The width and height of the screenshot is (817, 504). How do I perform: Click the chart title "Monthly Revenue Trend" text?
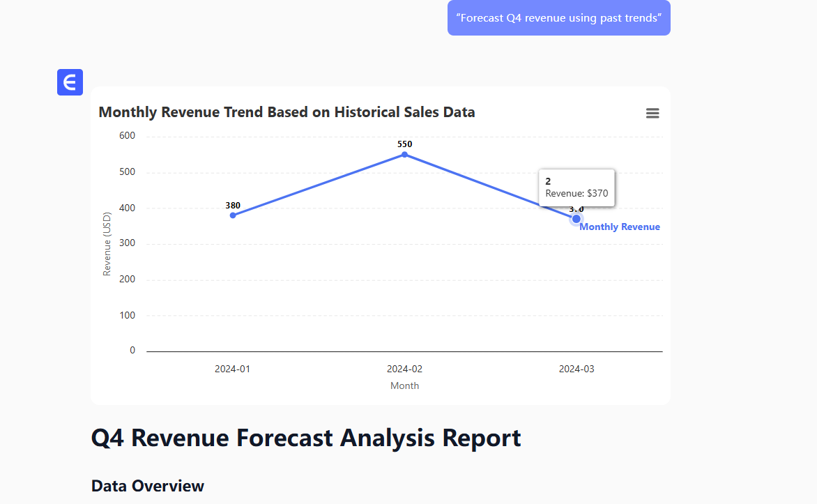coord(287,112)
